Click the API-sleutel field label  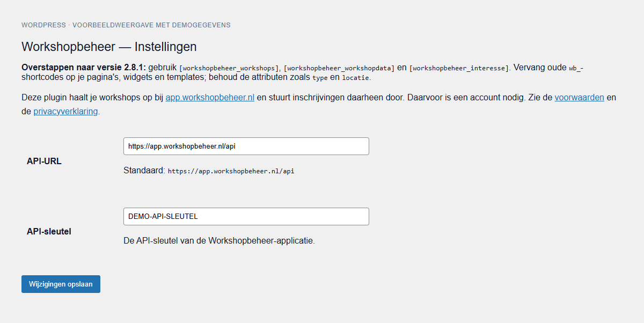pos(49,232)
